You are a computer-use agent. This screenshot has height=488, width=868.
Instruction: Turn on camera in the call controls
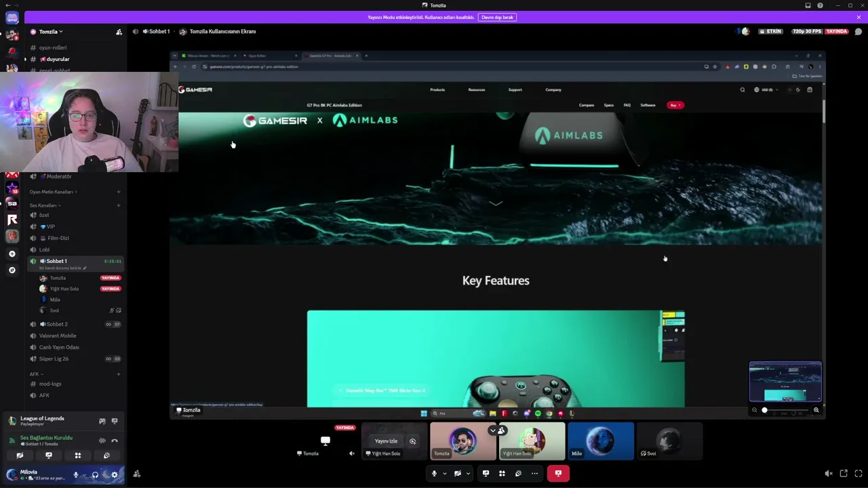pyautogui.click(x=458, y=473)
